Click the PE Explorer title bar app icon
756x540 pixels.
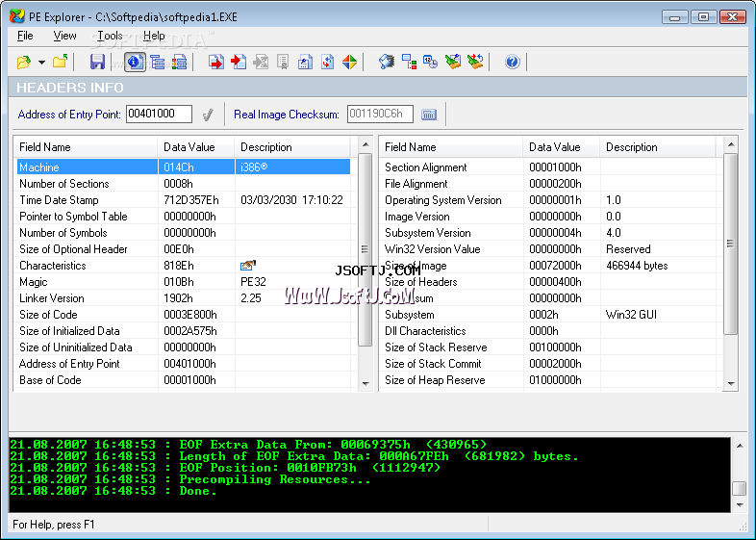[17, 16]
